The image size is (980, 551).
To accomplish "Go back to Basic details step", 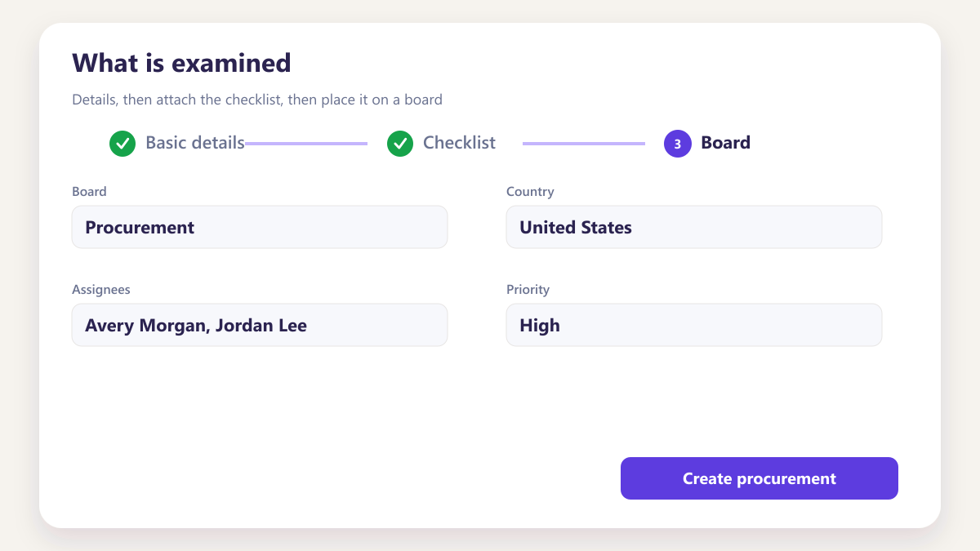I will pos(195,143).
